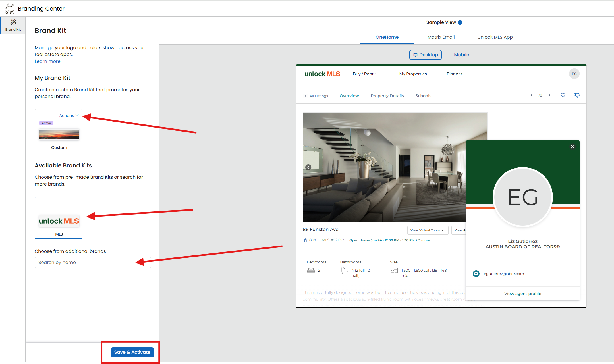
Task: Open the EG user avatar menu
Action: pyautogui.click(x=574, y=74)
